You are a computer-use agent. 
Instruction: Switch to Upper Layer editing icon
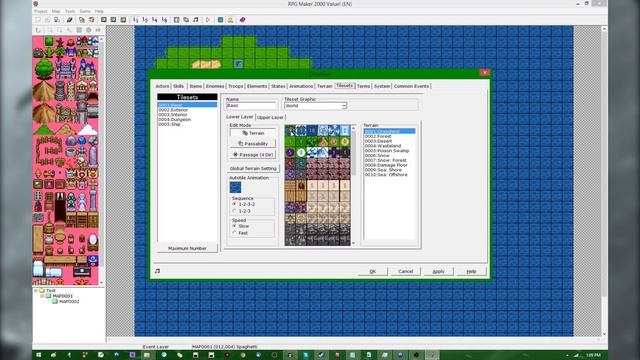(x=113, y=20)
